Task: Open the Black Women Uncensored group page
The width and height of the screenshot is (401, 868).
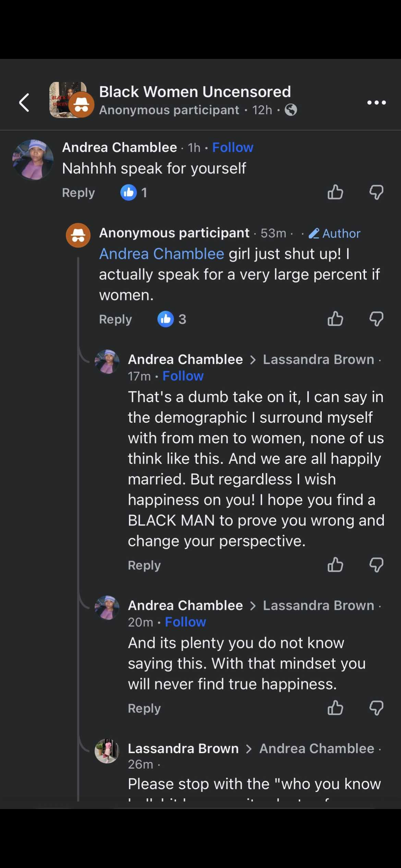Action: pos(195,92)
